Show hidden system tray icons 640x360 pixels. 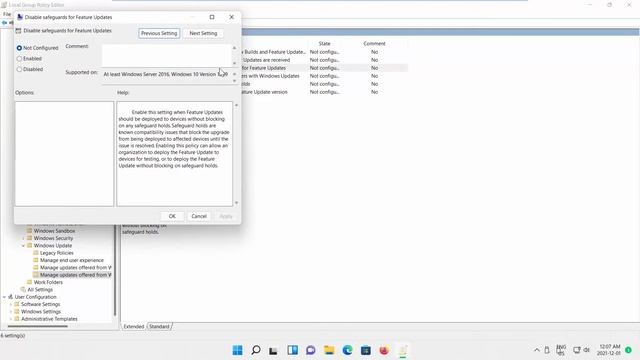537,350
